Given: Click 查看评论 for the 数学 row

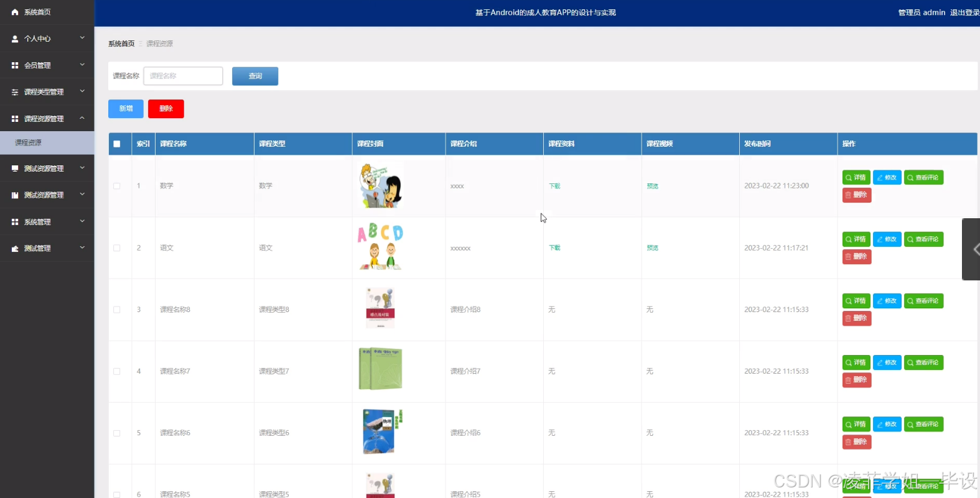Looking at the screenshot, I should click(x=923, y=178).
